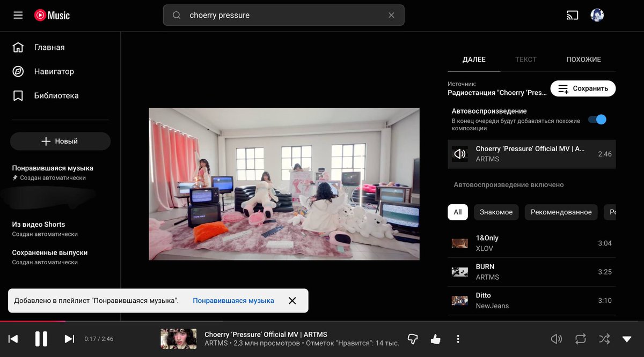The height and width of the screenshot is (357, 644).
Task: Switch to the ТЕКСТ tab
Action: [x=526, y=59]
